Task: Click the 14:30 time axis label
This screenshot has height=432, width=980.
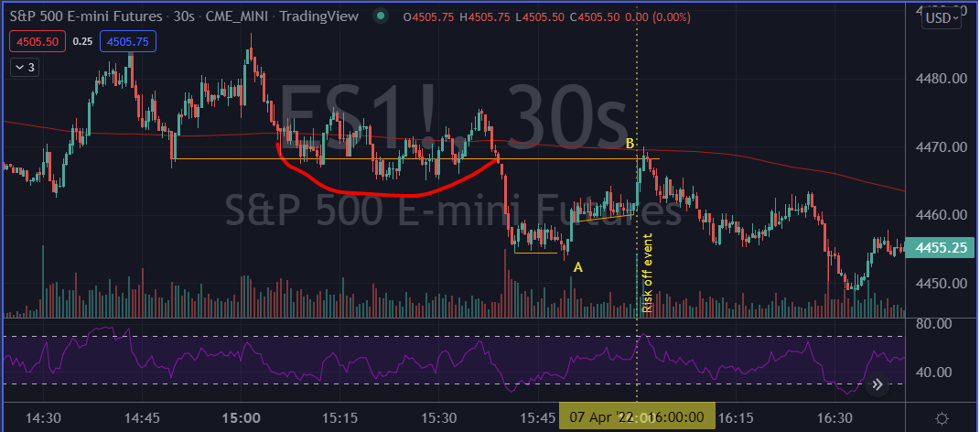Action: point(44,417)
